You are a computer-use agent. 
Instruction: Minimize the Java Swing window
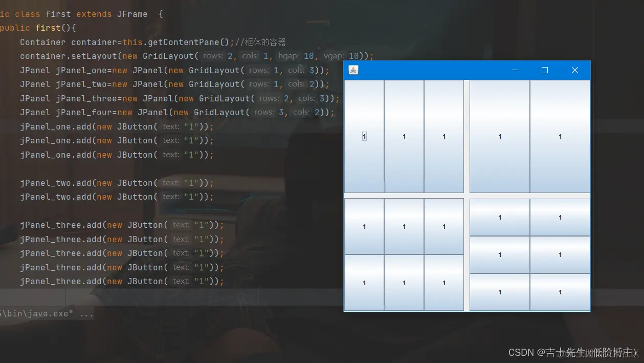(x=515, y=70)
